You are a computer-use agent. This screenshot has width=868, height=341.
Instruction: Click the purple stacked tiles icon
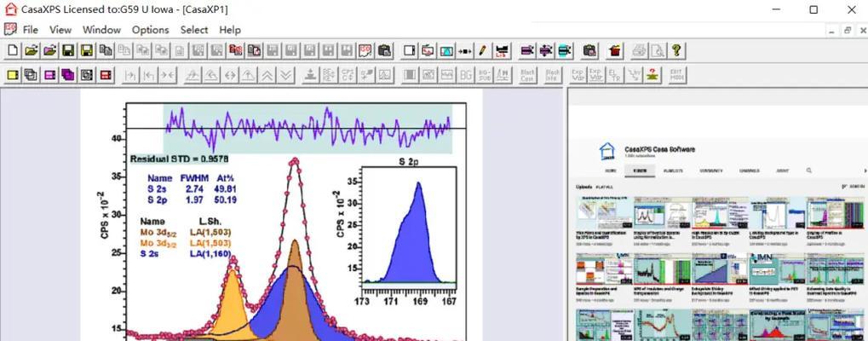click(69, 75)
